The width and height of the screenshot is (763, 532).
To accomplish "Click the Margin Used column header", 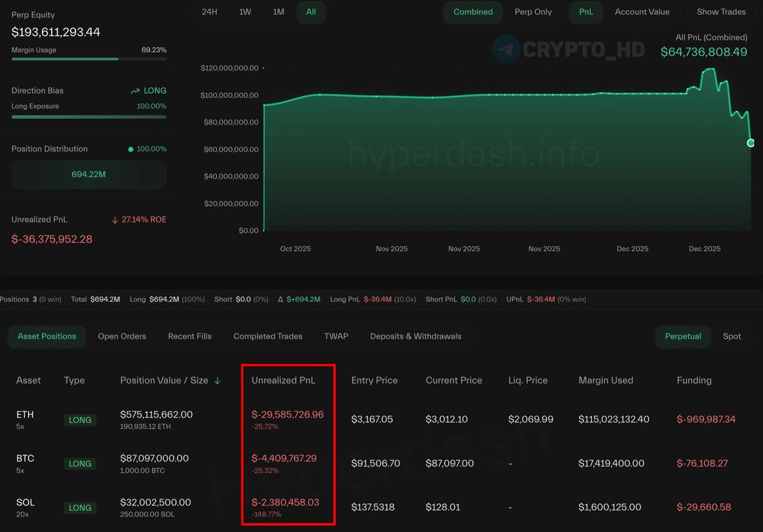I will click(606, 380).
